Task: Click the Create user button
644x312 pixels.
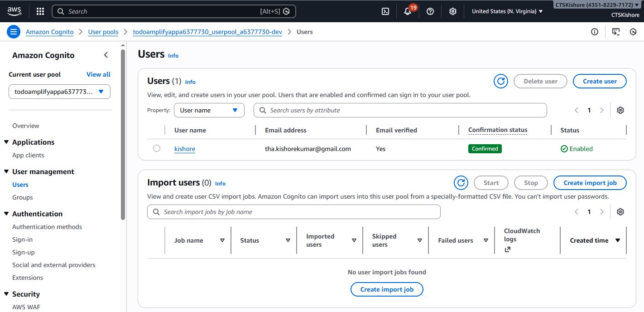Action: coord(599,81)
